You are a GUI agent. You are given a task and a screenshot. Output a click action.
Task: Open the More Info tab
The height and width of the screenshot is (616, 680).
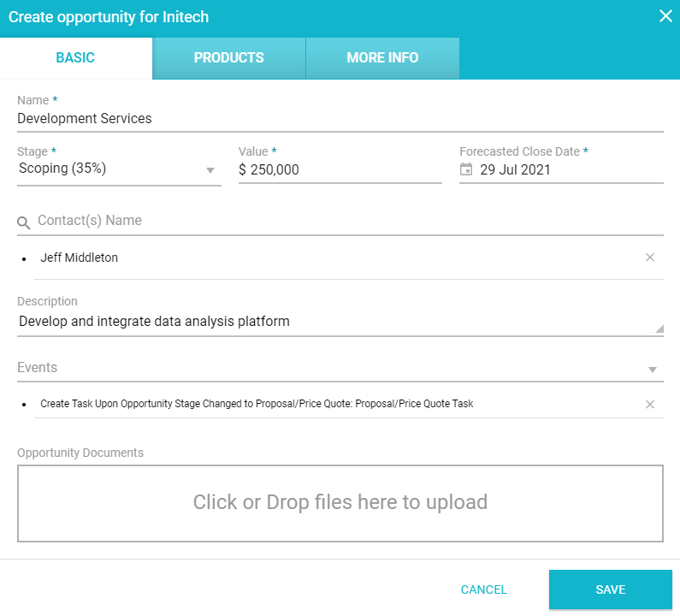click(x=382, y=58)
